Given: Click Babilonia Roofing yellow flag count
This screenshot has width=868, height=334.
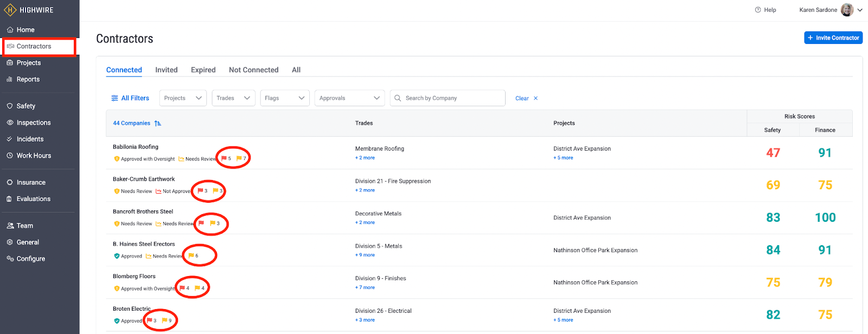Looking at the screenshot, I should (241, 158).
